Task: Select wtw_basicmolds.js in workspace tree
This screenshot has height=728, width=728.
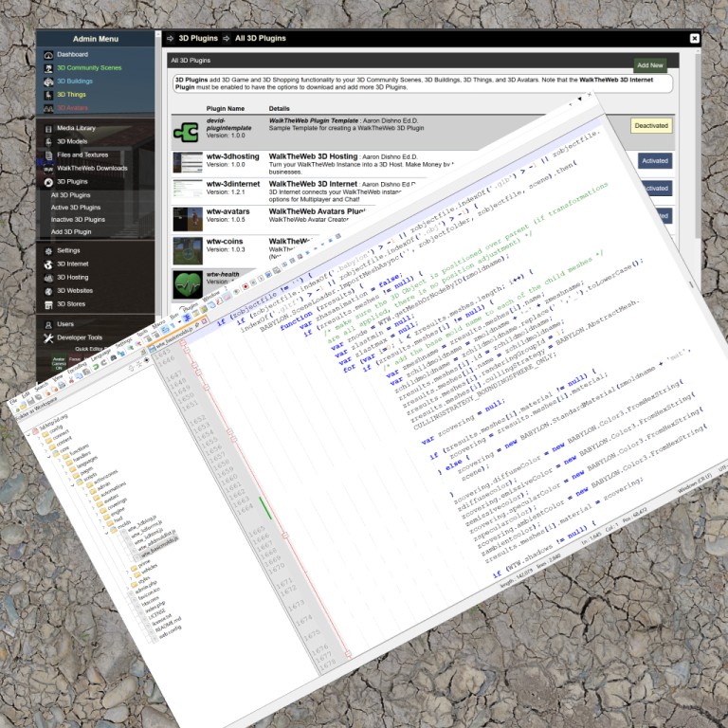Action: [159, 546]
